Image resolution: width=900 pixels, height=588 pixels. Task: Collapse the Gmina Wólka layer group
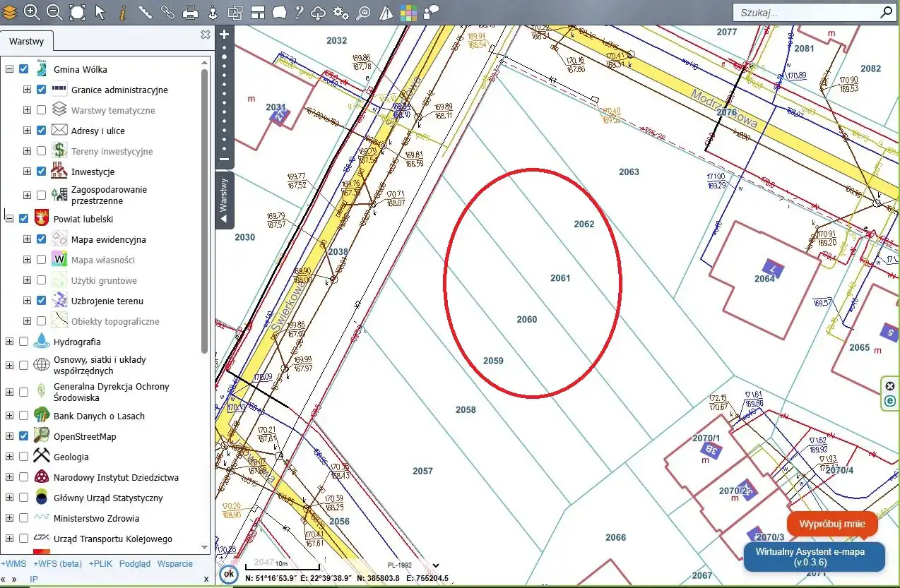pos(9,69)
